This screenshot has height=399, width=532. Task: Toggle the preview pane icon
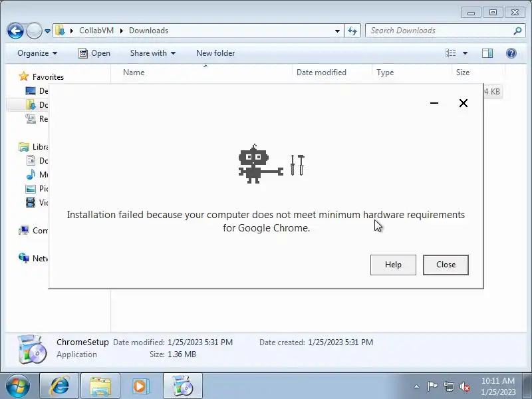[x=487, y=53]
